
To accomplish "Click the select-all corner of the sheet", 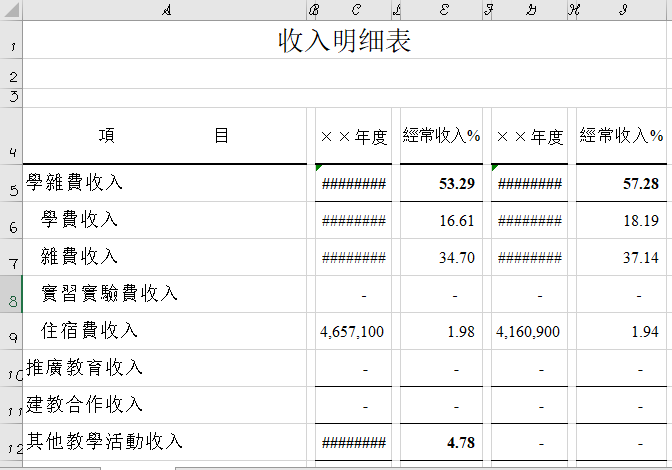I will click(x=10, y=10).
